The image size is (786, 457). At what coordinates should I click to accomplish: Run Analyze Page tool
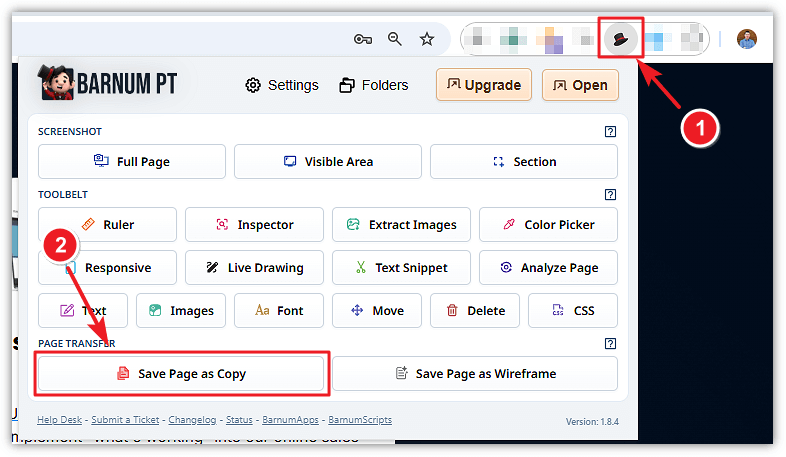click(548, 268)
